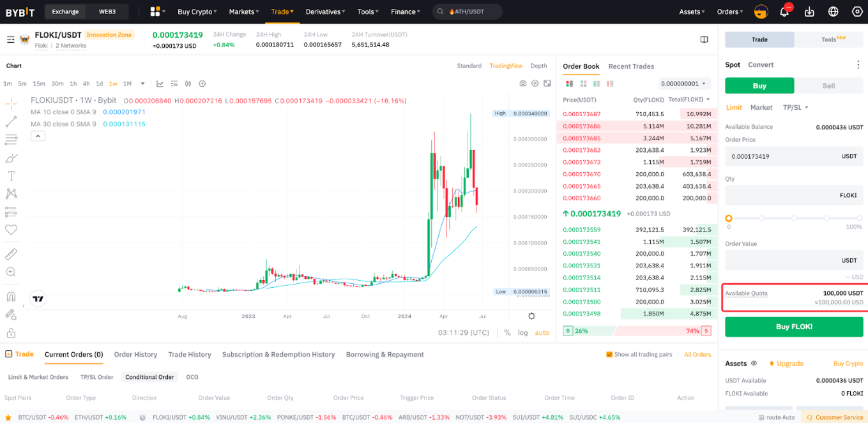The image size is (868, 423).
Task: Toggle log scale on the chart
Action: (x=524, y=332)
